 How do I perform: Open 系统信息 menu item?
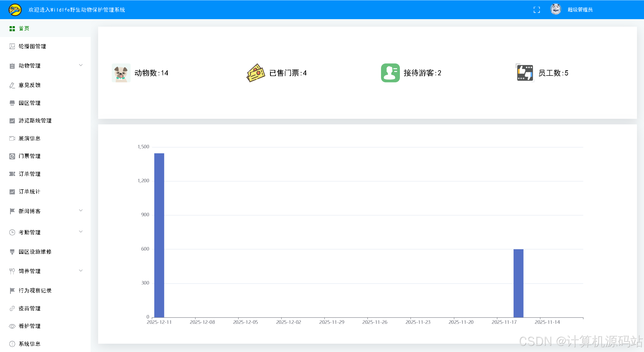(45, 344)
